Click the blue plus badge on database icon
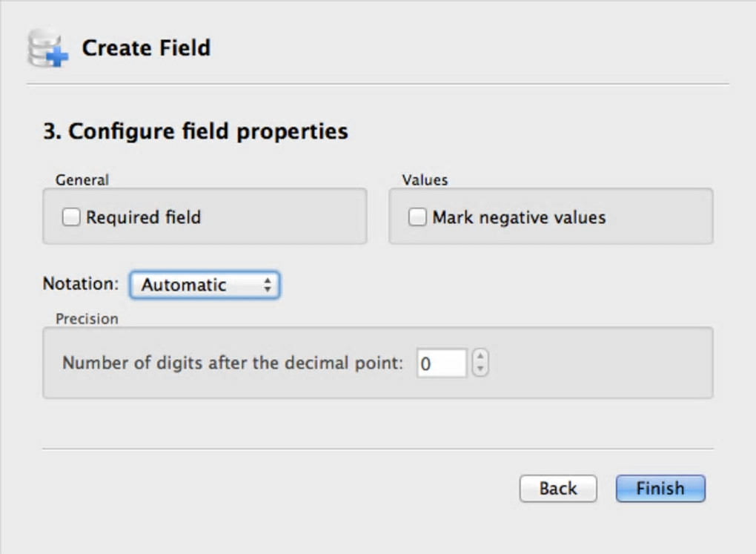This screenshot has height=554, width=756. pos(57,56)
